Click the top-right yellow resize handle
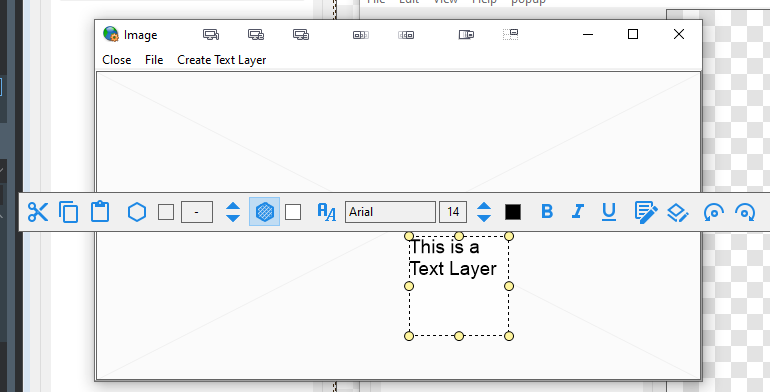Image resolution: width=770 pixels, height=392 pixels. [x=509, y=236]
